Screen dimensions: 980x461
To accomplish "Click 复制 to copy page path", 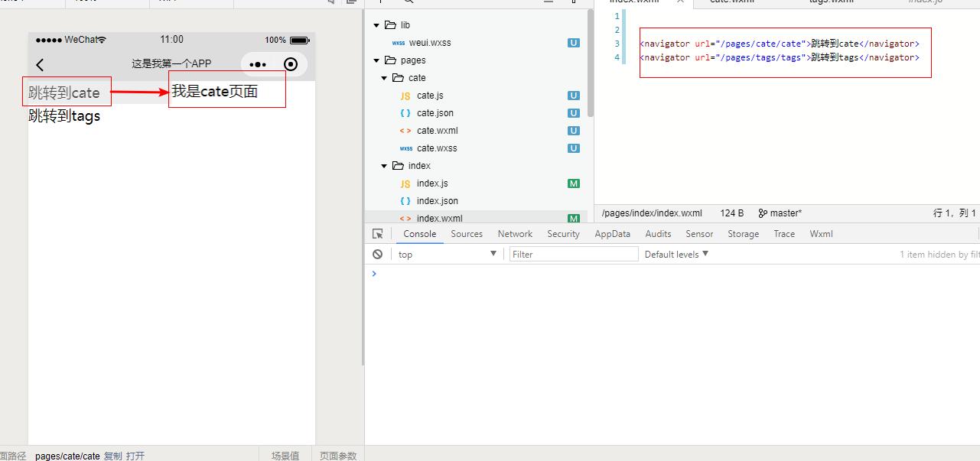I will coord(112,456).
